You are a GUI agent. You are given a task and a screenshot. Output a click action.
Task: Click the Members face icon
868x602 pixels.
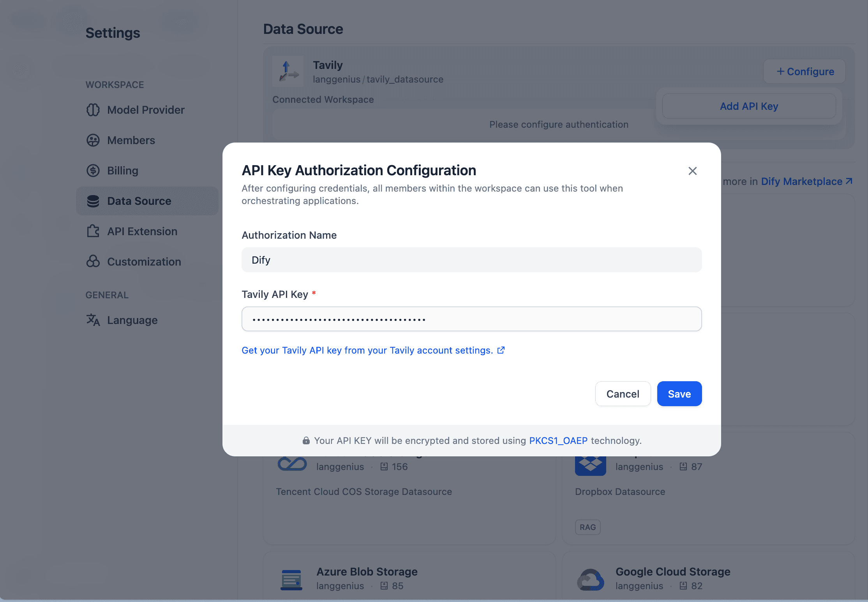(x=93, y=140)
